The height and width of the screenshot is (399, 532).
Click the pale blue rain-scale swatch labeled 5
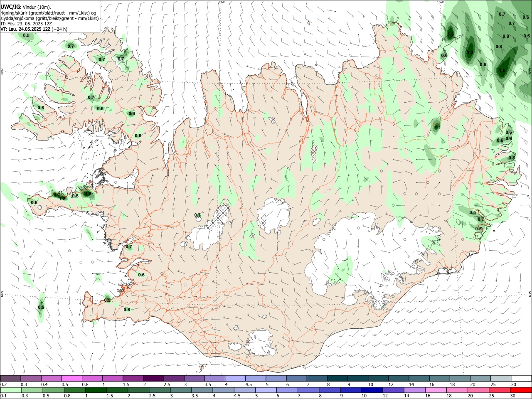click(266, 390)
